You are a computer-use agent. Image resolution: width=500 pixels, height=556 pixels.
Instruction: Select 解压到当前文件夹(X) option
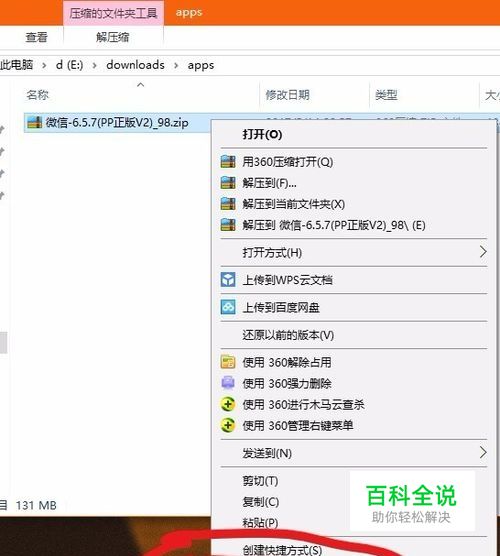[x=294, y=204]
